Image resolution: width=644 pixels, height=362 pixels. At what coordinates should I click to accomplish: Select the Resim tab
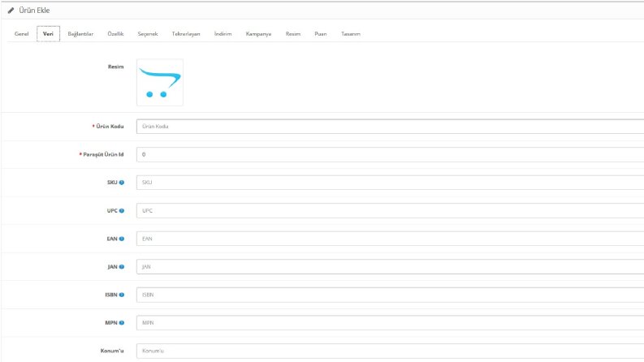293,34
